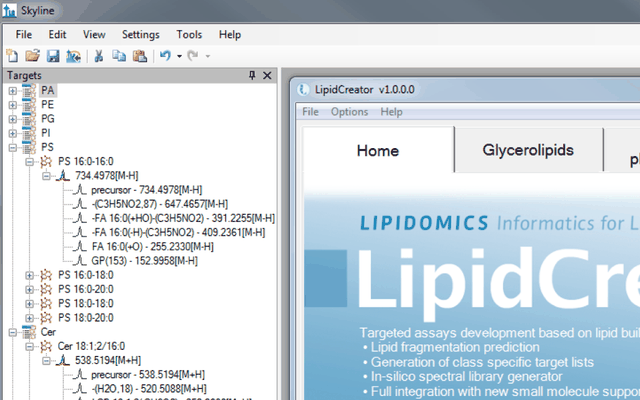Expand the PS 16:0-20:0 molecule
This screenshot has height=400, width=640.
(x=29, y=290)
